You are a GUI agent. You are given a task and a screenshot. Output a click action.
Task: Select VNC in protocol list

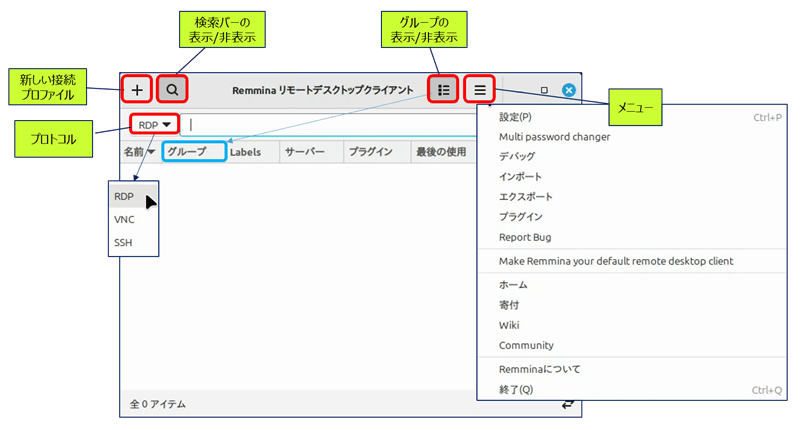pyautogui.click(x=134, y=219)
